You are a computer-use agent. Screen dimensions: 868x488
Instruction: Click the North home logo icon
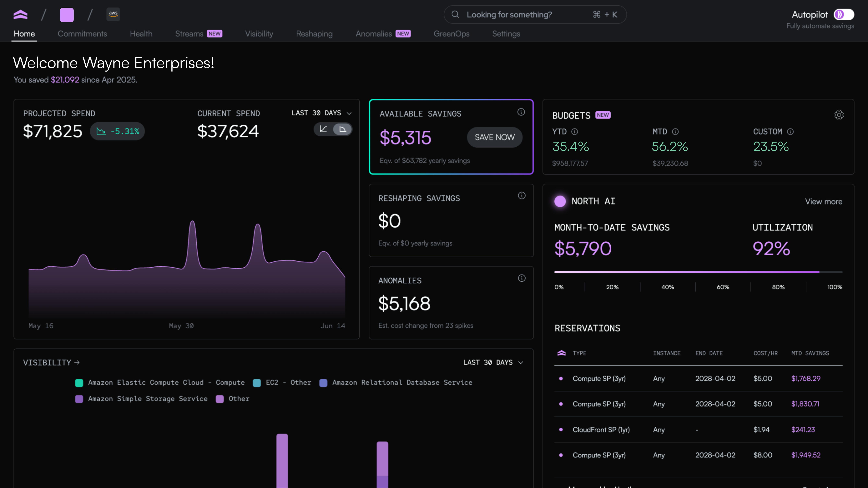[20, 14]
